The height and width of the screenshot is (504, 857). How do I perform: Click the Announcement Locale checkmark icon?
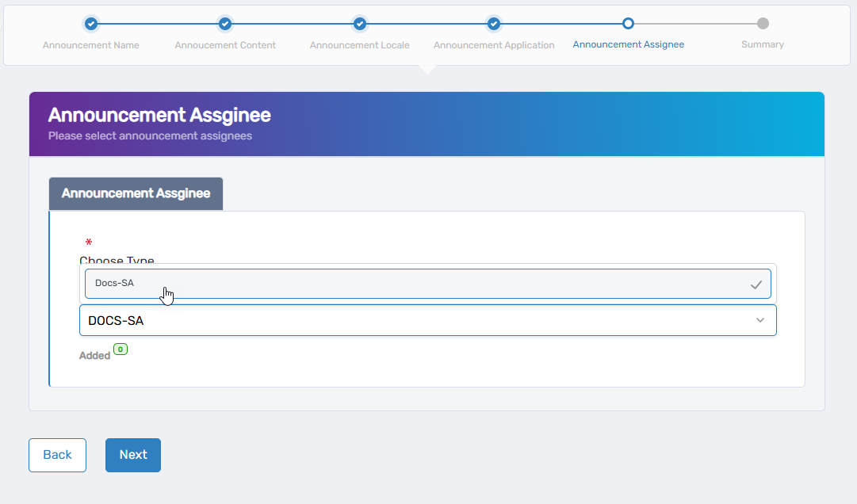point(359,24)
